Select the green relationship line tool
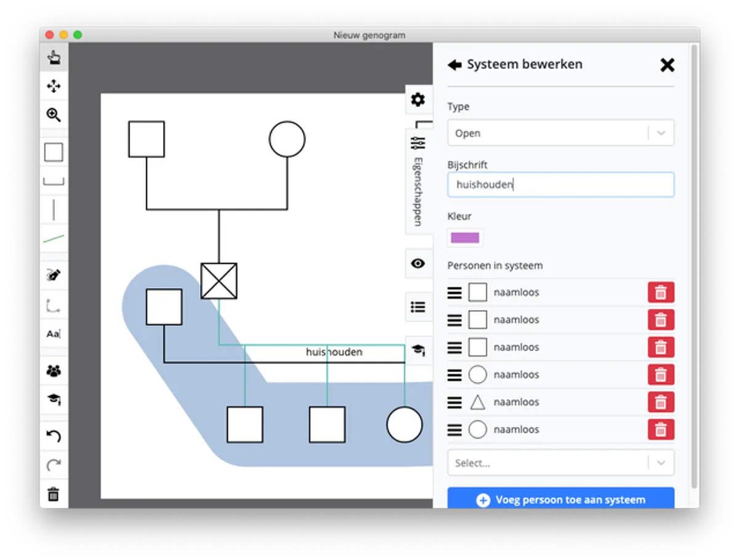The width and height of the screenshot is (739, 560). pyautogui.click(x=54, y=238)
